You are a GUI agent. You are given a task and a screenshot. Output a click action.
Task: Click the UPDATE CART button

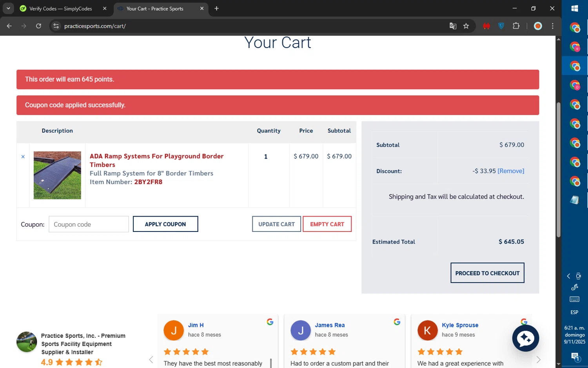point(276,224)
